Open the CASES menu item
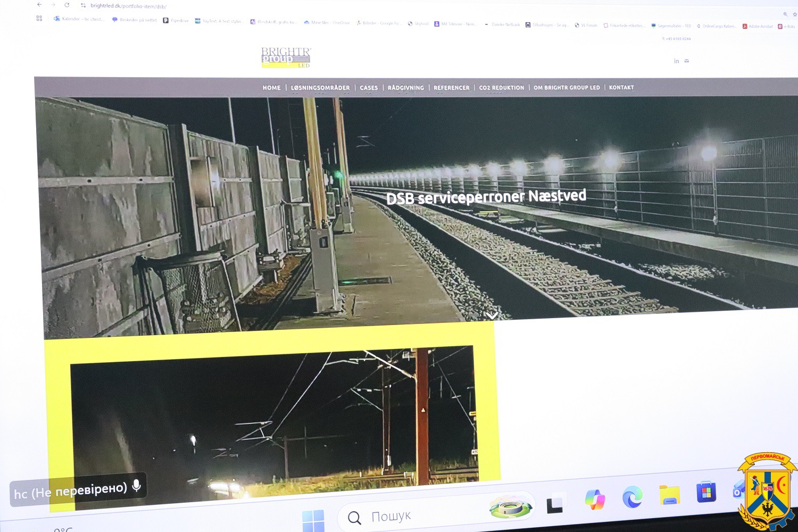 pos(369,88)
